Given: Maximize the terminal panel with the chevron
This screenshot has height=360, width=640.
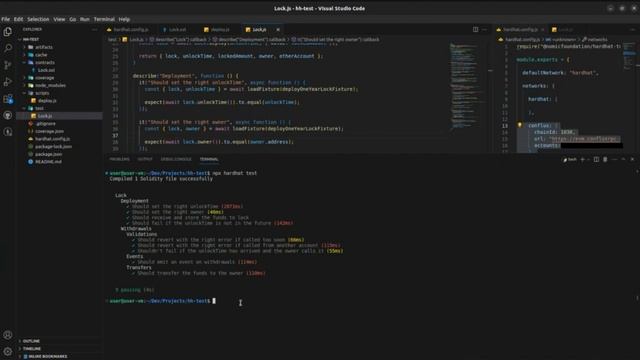Looking at the screenshot, I should [x=623, y=160].
